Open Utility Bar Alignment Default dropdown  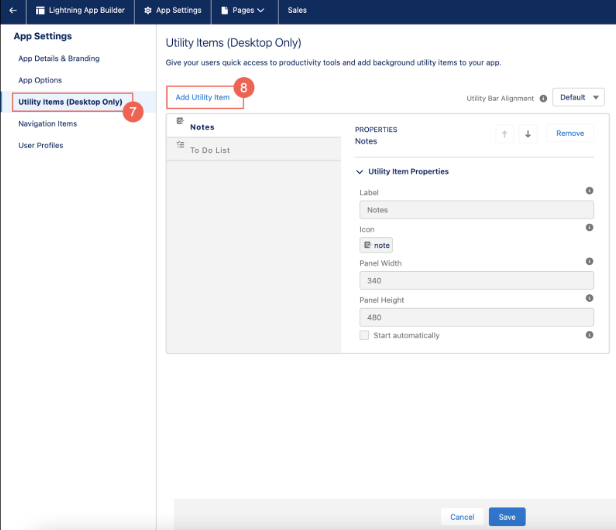pos(578,97)
